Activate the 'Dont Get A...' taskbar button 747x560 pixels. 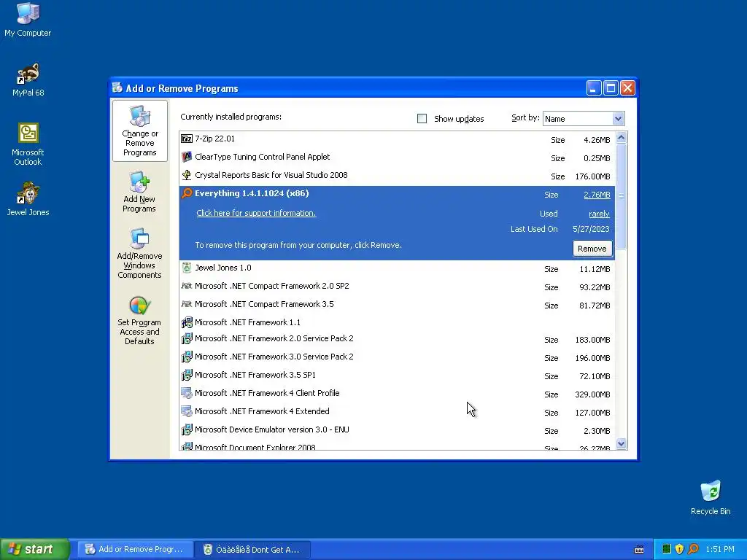pyautogui.click(x=253, y=550)
